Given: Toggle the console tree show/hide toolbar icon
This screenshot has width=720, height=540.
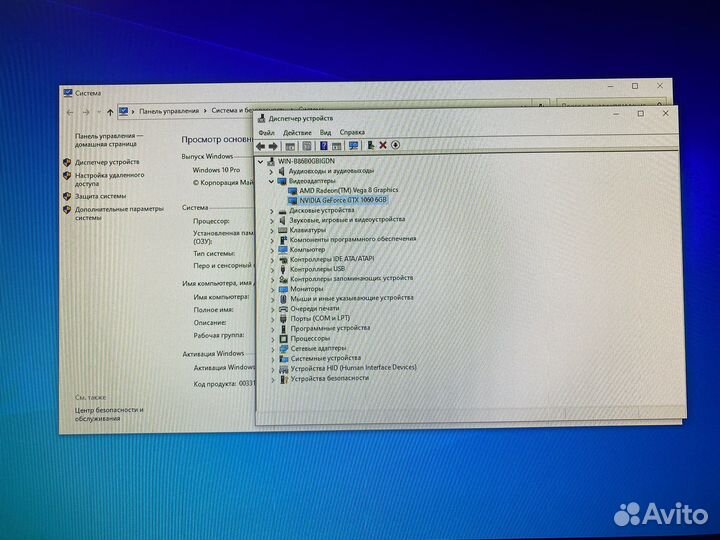Looking at the screenshot, I should click(x=290, y=146).
